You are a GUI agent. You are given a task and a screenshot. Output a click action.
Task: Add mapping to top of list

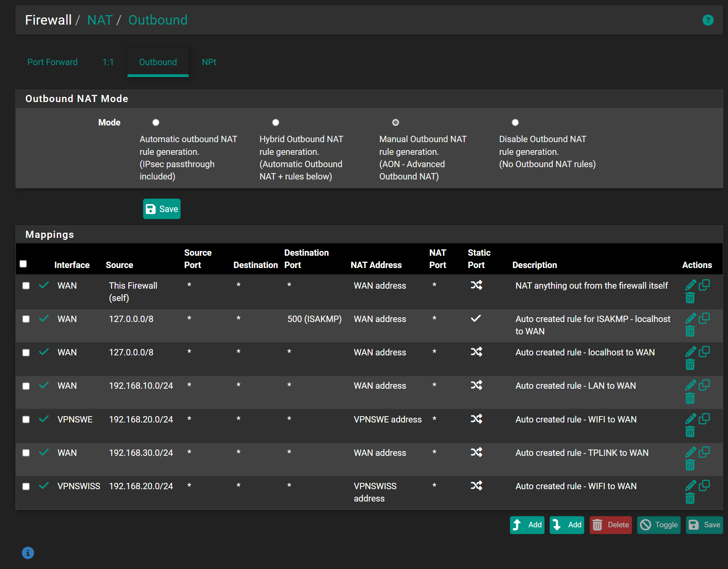click(527, 525)
